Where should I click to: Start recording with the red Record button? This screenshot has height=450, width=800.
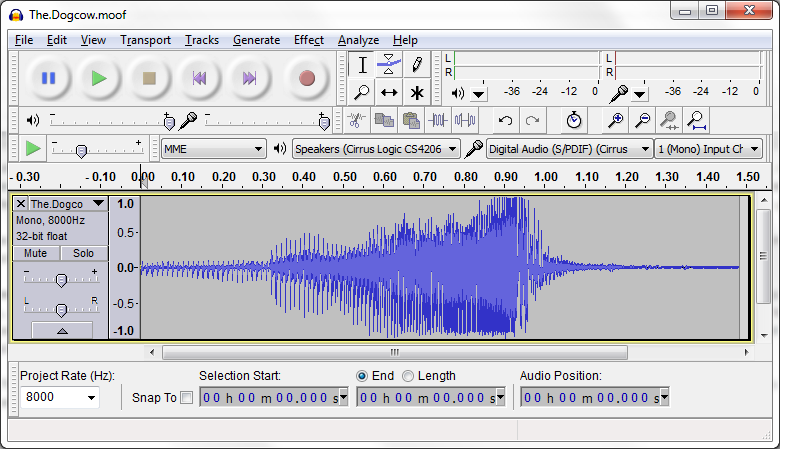(x=307, y=78)
